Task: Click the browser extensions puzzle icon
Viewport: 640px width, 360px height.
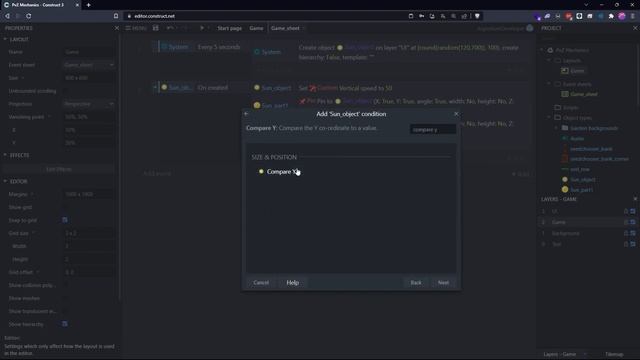Action: (x=611, y=16)
